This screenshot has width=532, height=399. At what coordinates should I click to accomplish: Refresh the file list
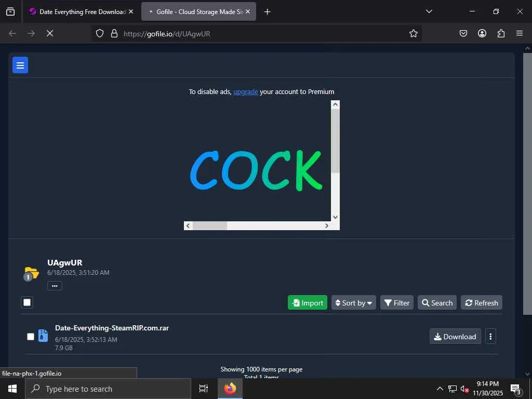coord(482,303)
